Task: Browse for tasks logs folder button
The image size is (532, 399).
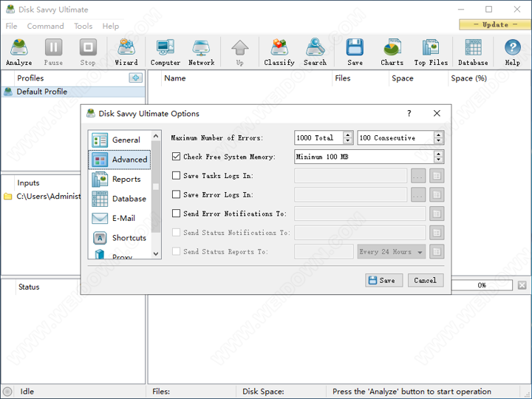Action: point(418,176)
